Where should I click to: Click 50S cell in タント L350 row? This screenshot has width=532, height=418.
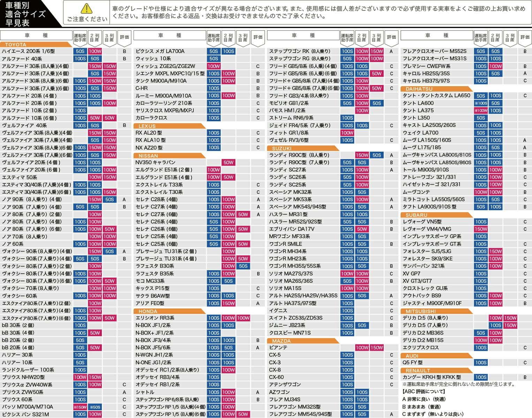[x=481, y=118]
